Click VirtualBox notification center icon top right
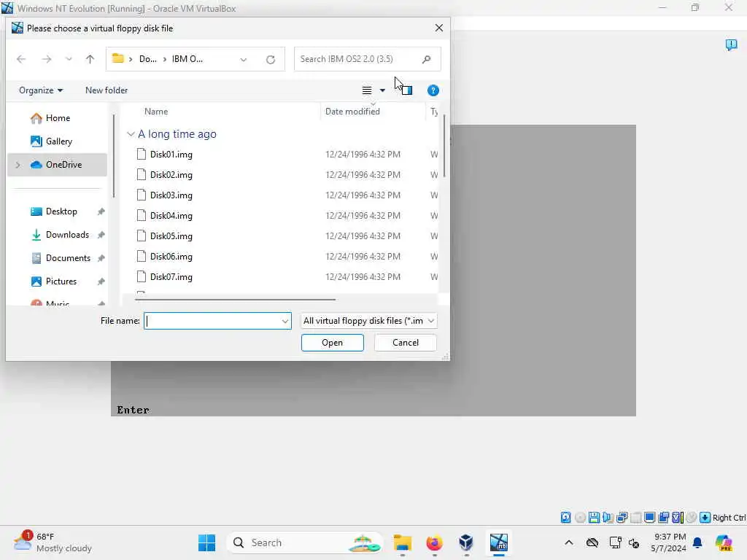Image resolution: width=747 pixels, height=560 pixels. (x=731, y=44)
